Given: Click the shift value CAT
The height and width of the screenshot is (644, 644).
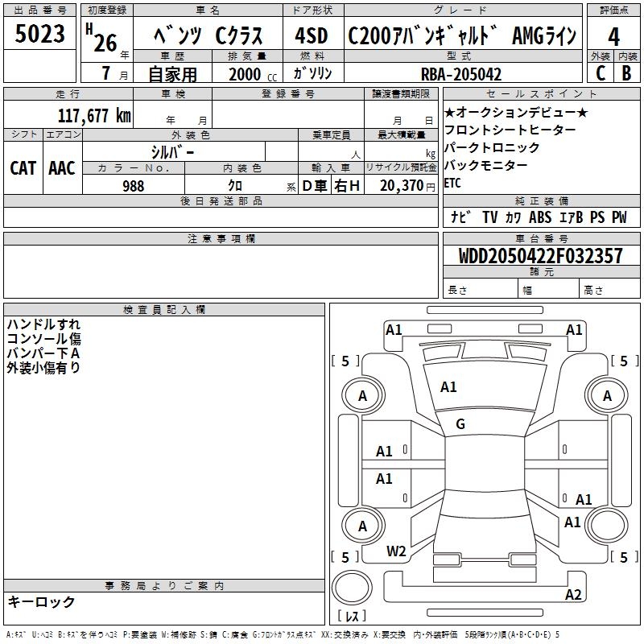Looking at the screenshot, I should coord(23,168).
